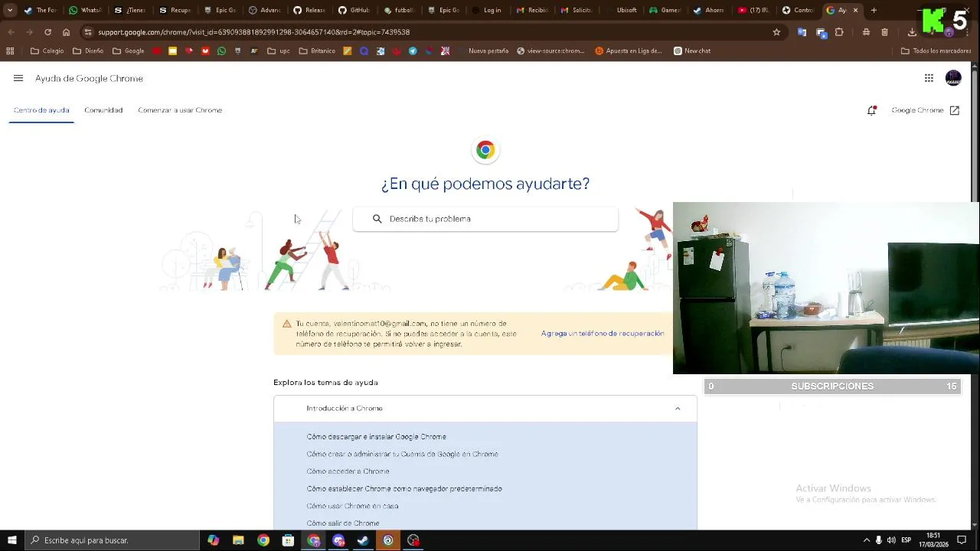Click the warning triangle icon in alert
This screenshot has width=980, height=551.
point(286,324)
